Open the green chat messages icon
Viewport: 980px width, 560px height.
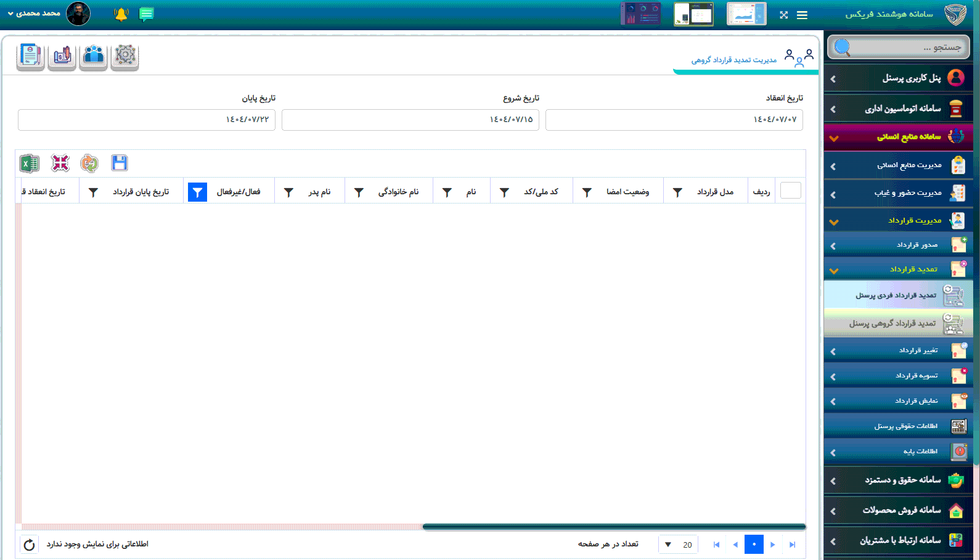point(146,14)
